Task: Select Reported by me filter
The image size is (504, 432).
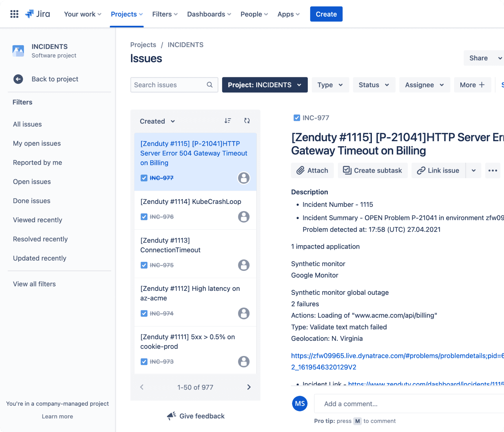Action: click(x=37, y=162)
